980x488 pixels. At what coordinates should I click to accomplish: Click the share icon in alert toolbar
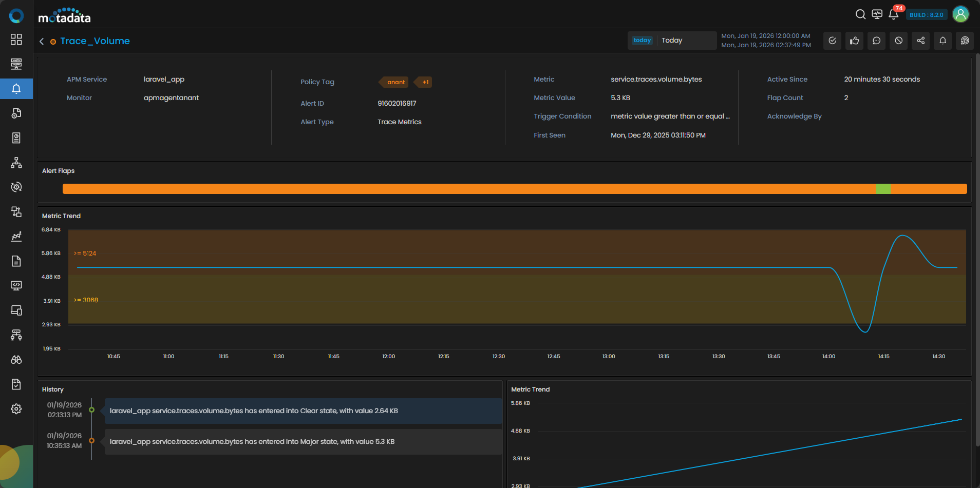[921, 41]
